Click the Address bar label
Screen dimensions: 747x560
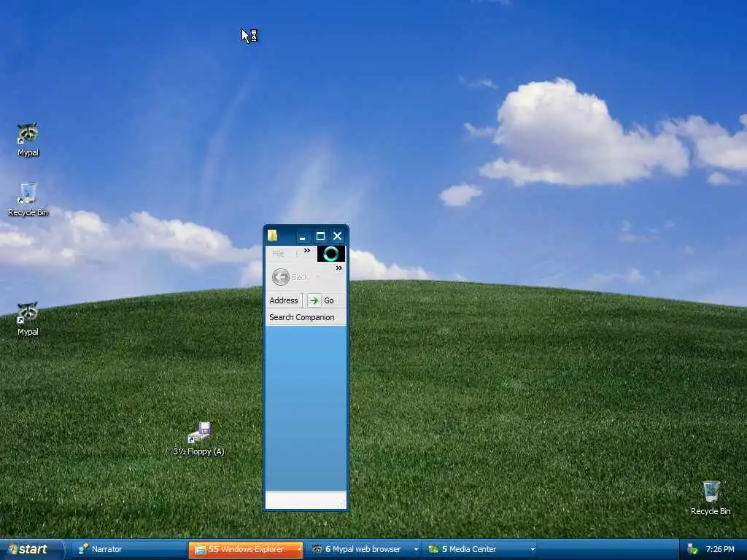coord(284,300)
